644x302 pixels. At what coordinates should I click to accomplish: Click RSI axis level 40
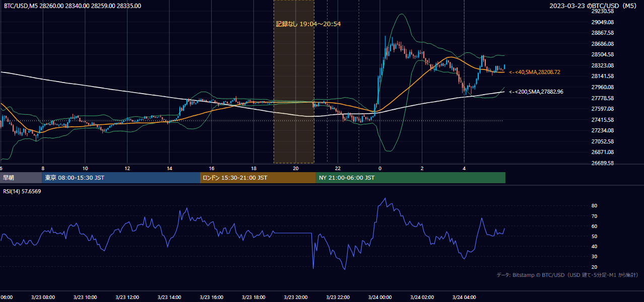[594, 246]
